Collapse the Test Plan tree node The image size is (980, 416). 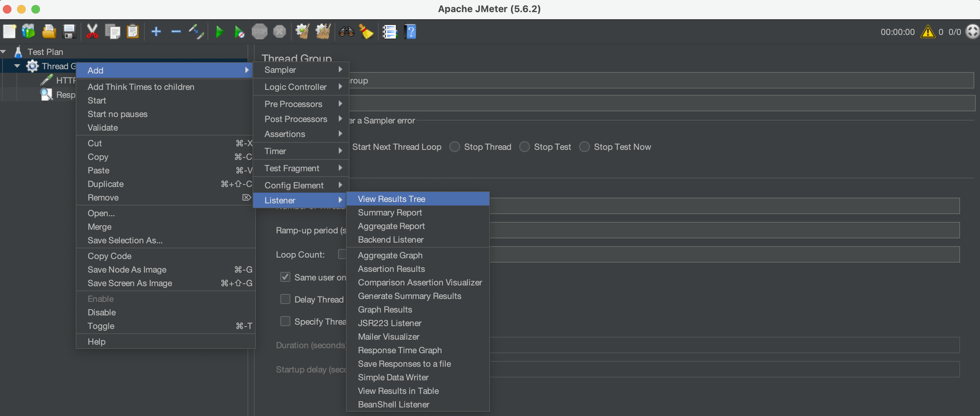4,51
